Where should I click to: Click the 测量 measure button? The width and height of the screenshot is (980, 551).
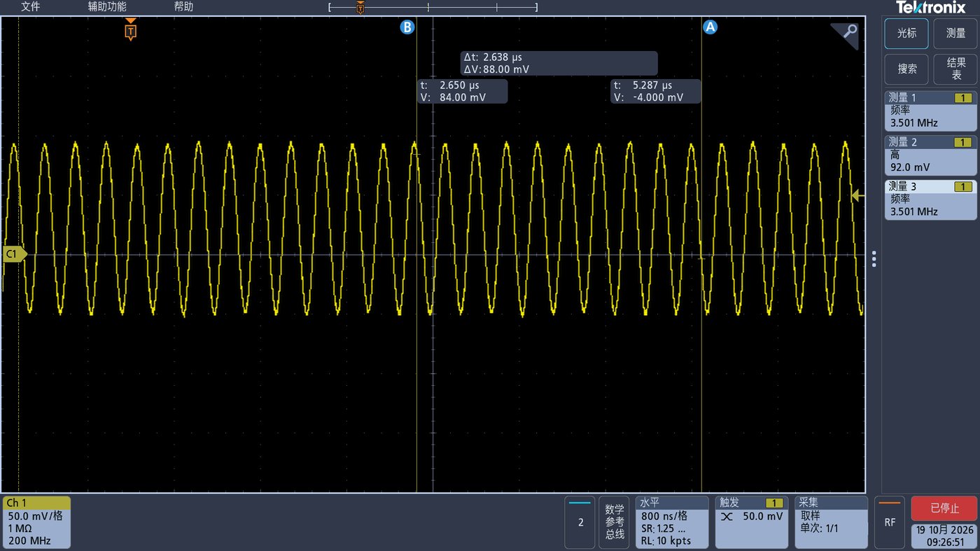[955, 34]
